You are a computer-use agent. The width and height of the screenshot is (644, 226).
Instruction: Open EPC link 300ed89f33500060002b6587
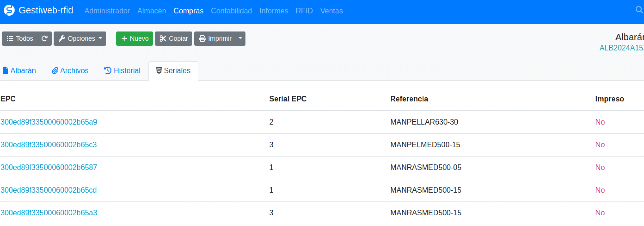[x=49, y=167]
